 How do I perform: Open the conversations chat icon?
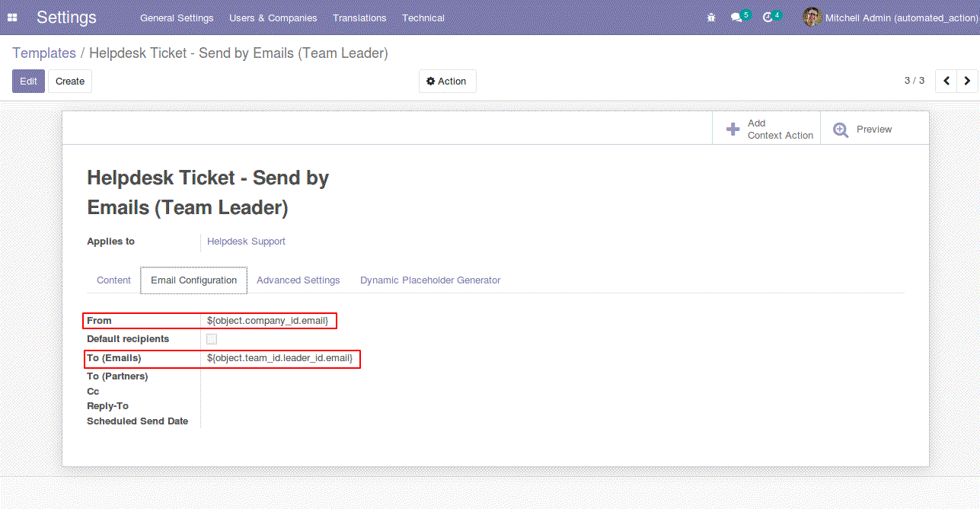[736, 18]
